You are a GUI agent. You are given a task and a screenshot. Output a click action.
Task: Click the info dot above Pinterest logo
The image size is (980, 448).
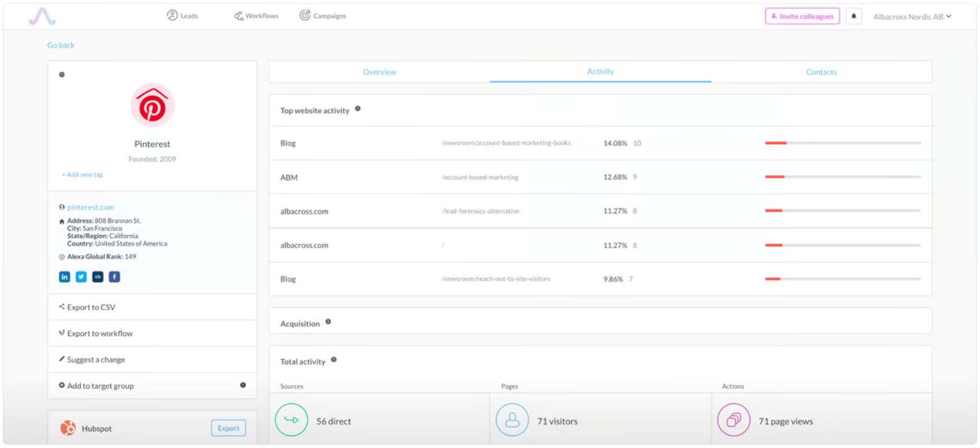tap(62, 74)
